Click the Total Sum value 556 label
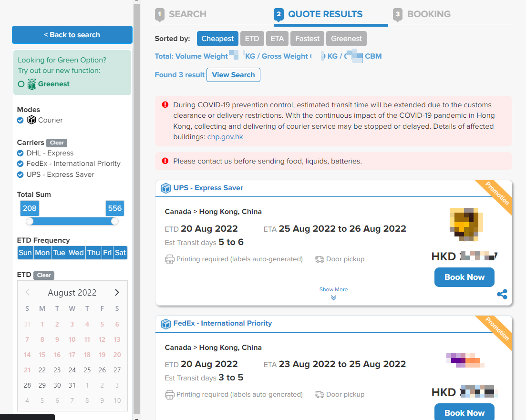Image resolution: width=526 pixels, height=420 pixels. click(x=115, y=208)
